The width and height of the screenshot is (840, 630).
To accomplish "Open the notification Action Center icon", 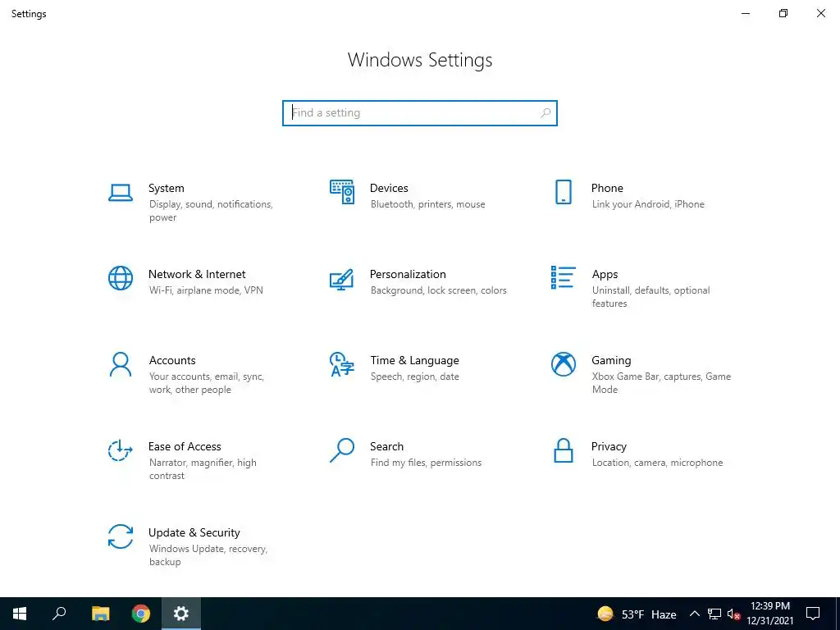I will 813,614.
